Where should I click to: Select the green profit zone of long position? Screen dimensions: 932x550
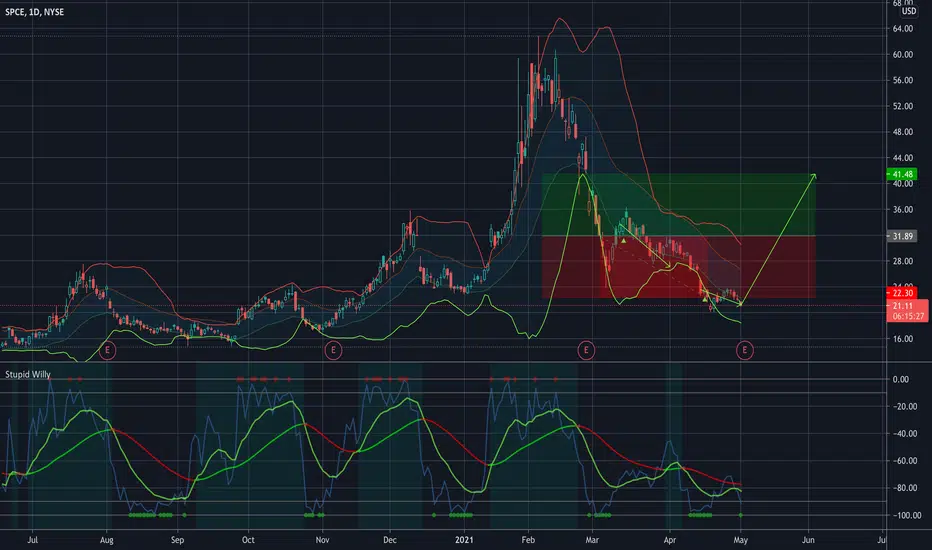(x=678, y=205)
